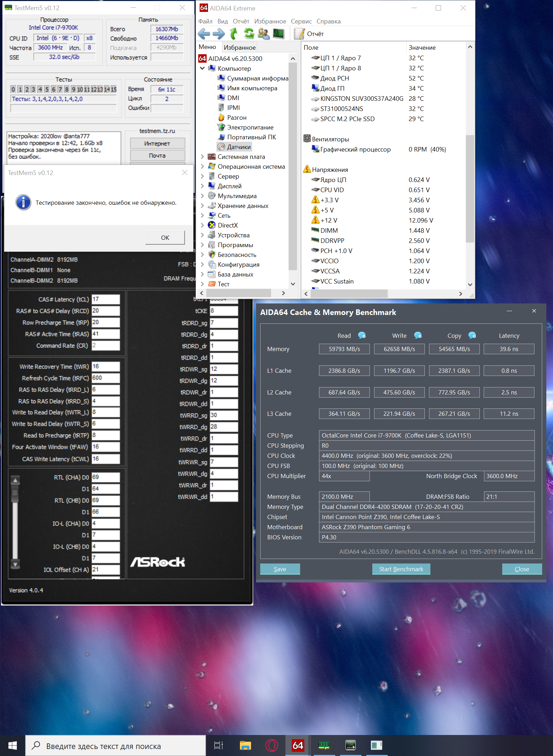
Task: Click the Read info bubble icon
Action: 362,335
